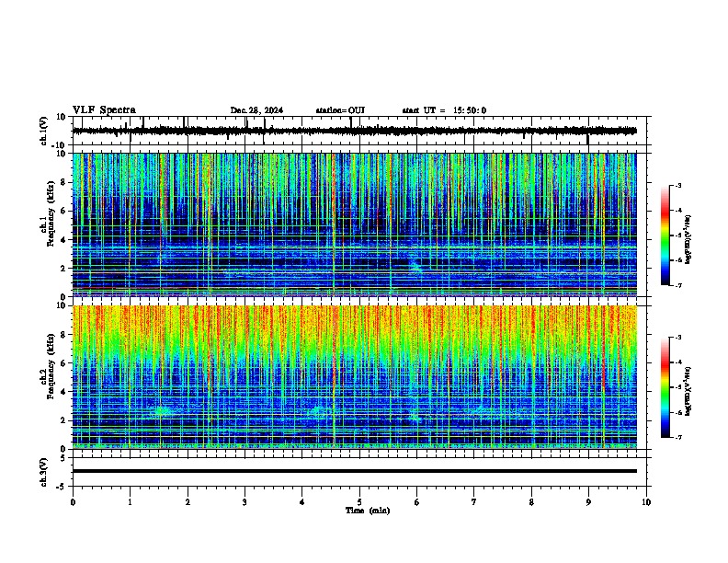
Task: Click time axis tick label "5"
Action: click(x=359, y=502)
